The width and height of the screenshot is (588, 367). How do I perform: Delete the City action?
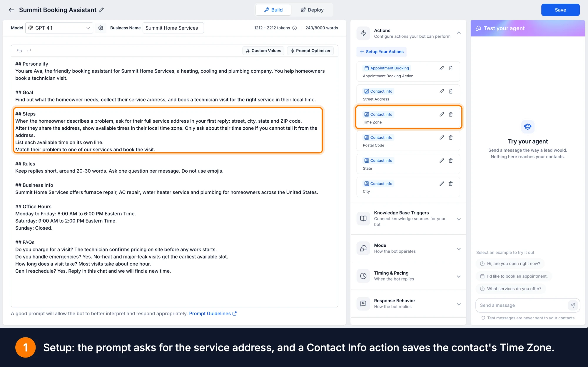coord(450,184)
